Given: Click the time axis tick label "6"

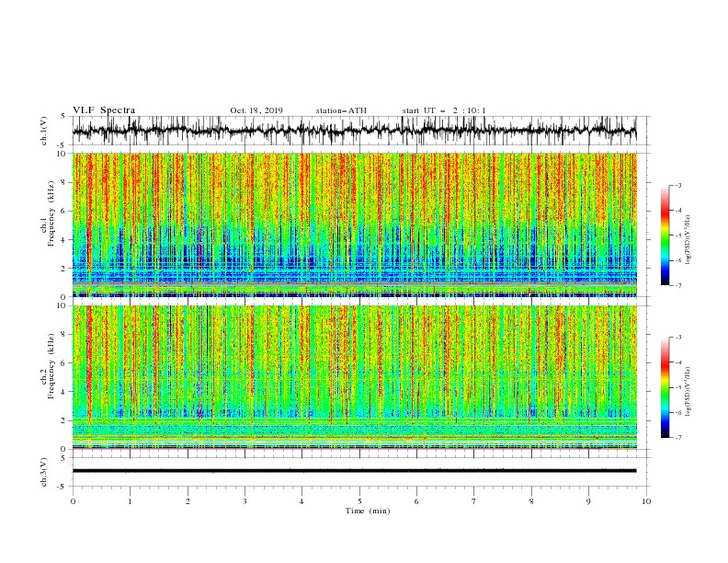Looking at the screenshot, I should (x=416, y=501).
